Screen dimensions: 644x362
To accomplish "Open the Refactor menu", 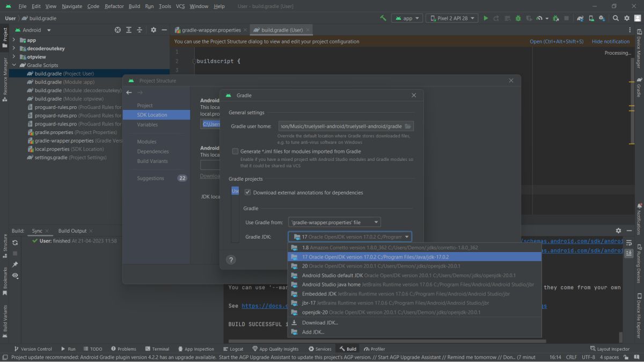I will tap(114, 6).
